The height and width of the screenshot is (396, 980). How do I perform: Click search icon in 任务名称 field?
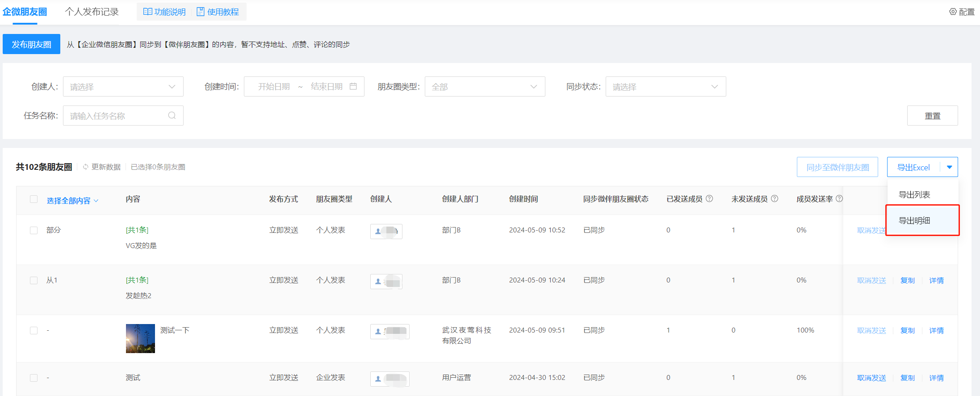[x=172, y=115]
